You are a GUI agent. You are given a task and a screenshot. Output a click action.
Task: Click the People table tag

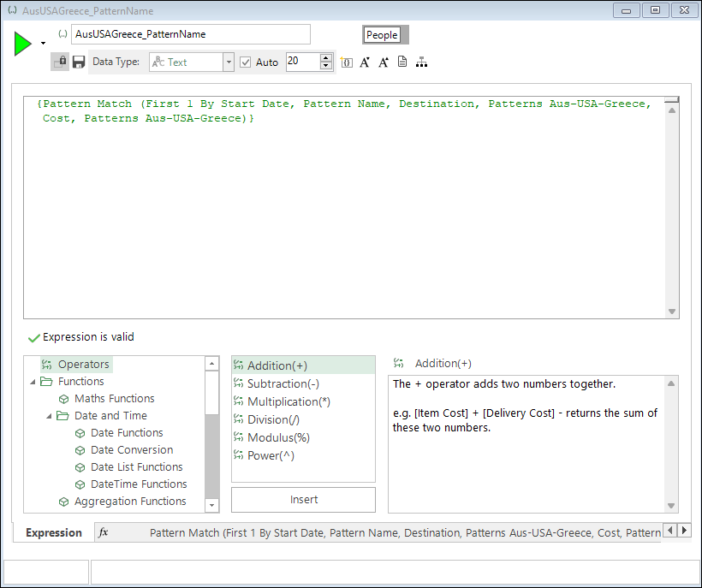pos(382,35)
